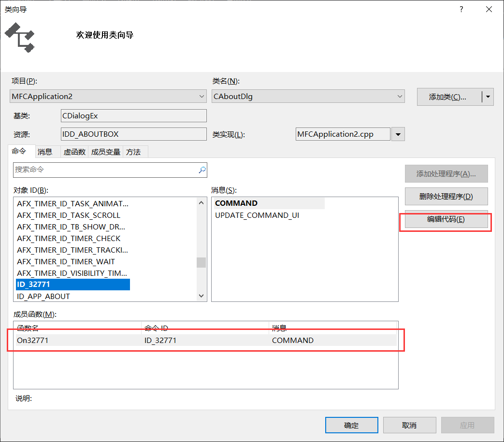Click the 消息 column header in member functions

pyautogui.click(x=333, y=328)
